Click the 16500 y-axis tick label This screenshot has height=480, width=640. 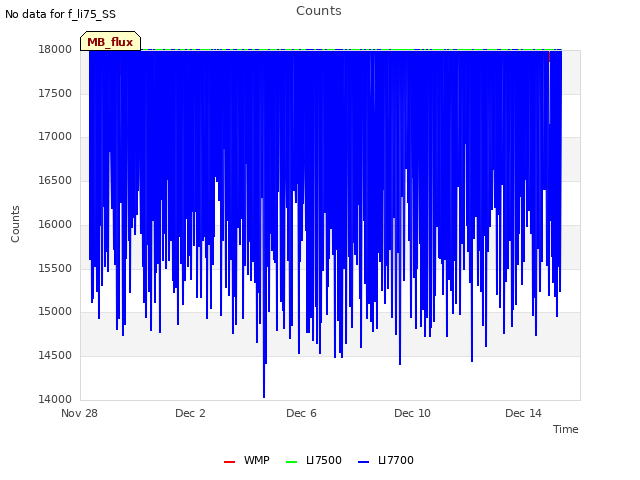tap(55, 180)
